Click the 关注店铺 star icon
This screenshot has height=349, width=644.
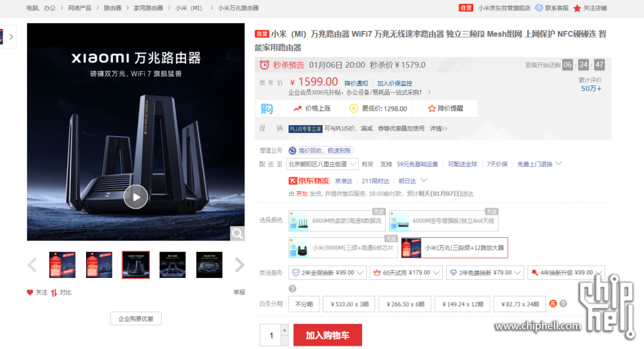tap(577, 8)
